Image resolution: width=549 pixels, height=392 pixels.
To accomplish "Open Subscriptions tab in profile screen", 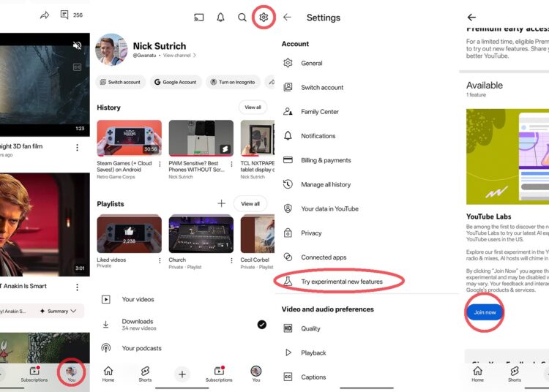I will (219, 374).
